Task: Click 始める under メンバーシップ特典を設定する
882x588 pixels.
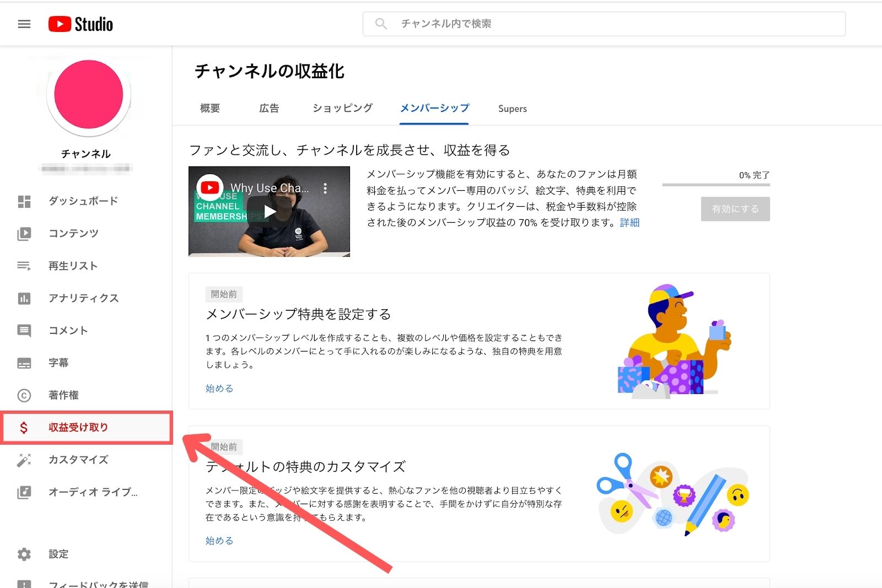Action: [x=219, y=389]
